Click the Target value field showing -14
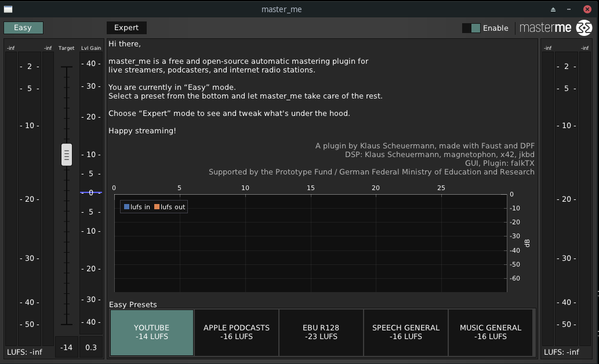Image resolution: width=599 pixels, height=364 pixels. click(x=67, y=347)
